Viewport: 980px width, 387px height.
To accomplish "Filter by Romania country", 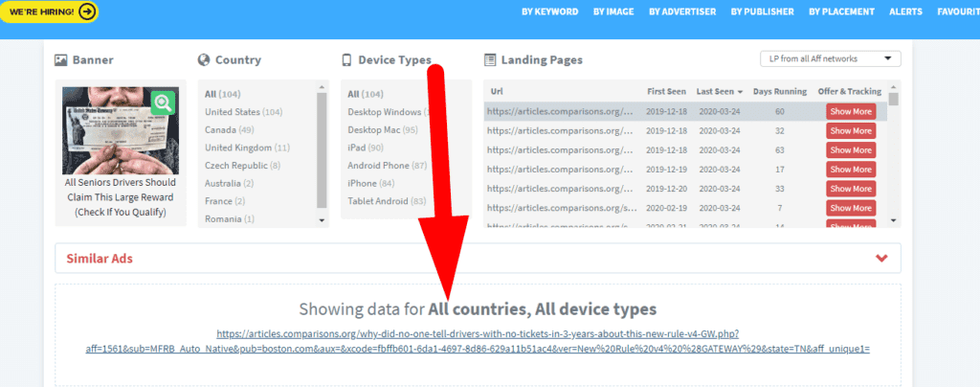I will tap(230, 218).
